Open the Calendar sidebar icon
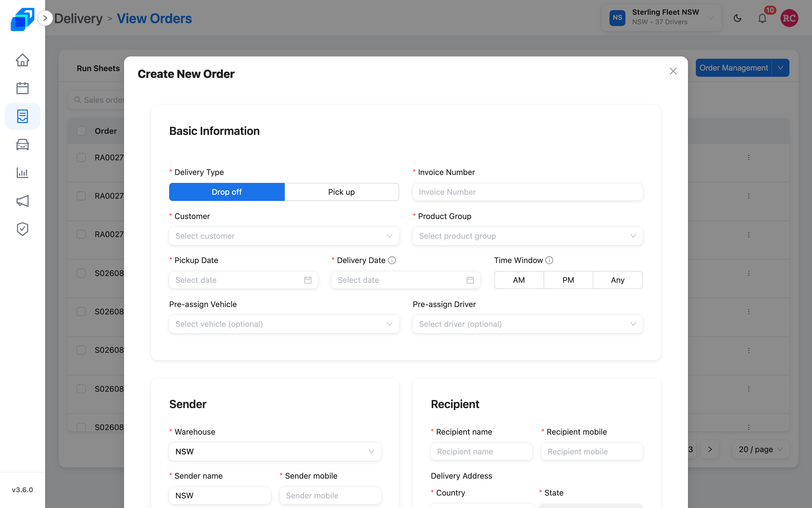The image size is (812, 508). [23, 88]
